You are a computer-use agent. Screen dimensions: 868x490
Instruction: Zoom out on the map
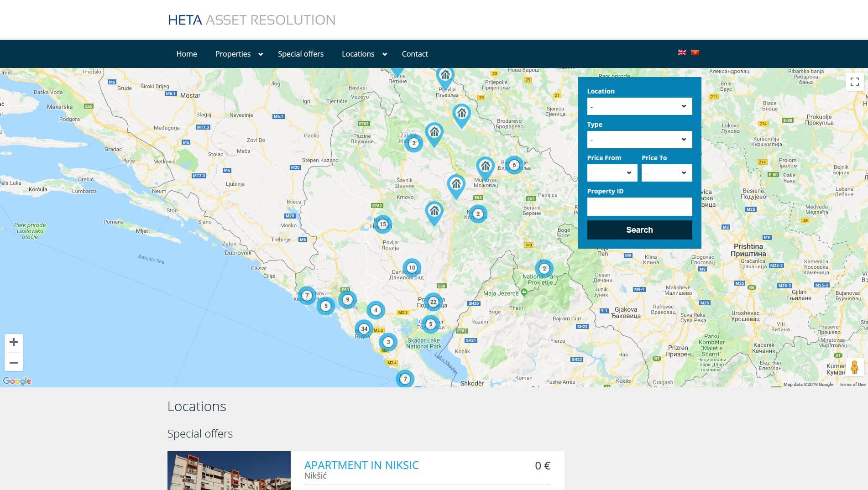point(14,363)
